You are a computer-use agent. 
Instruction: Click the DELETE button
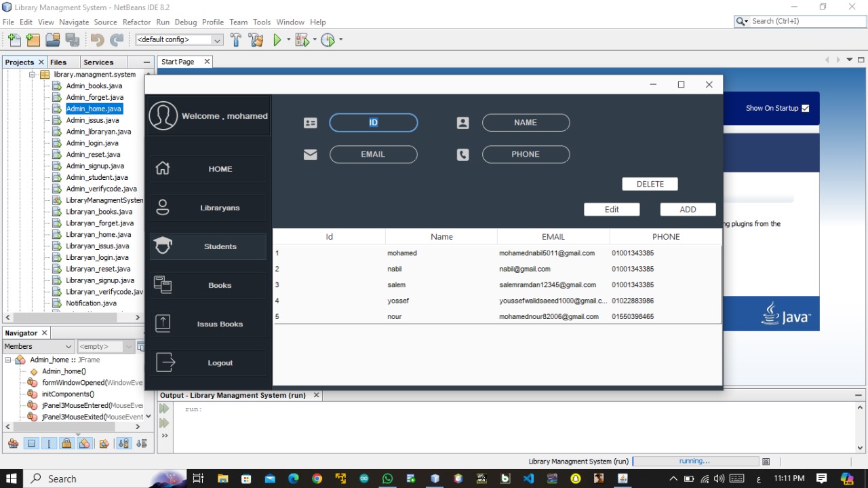click(x=650, y=184)
